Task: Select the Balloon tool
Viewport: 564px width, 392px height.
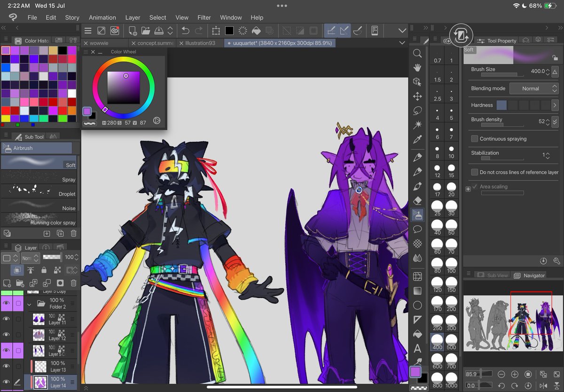Action: [x=417, y=229]
